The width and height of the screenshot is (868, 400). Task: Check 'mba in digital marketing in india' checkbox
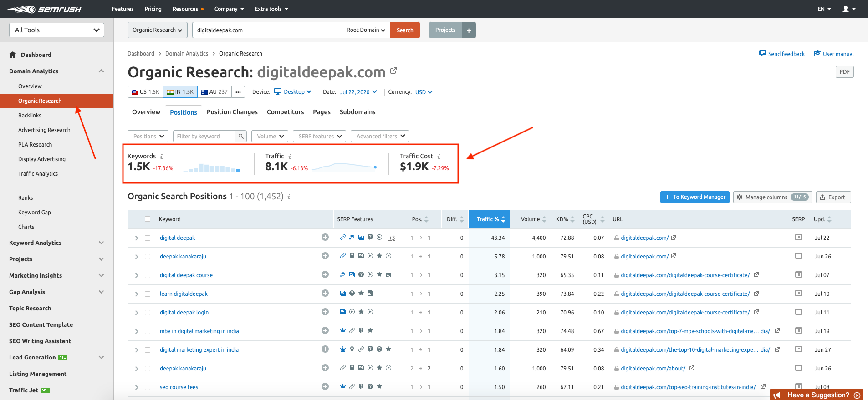(148, 331)
